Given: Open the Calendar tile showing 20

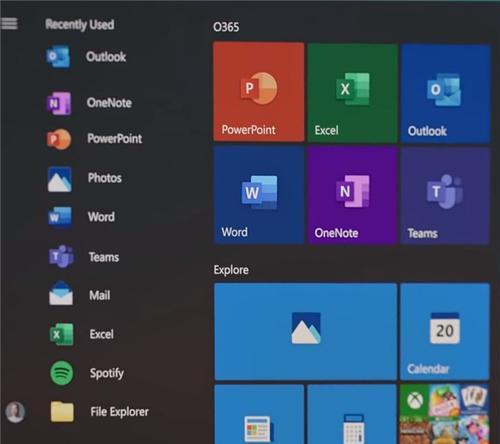Looking at the screenshot, I should click(x=445, y=332).
